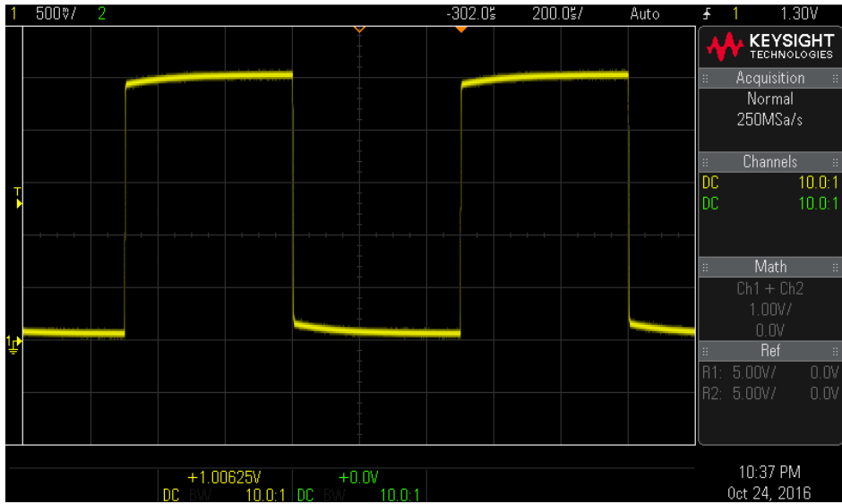Click the channel 1 ground reference marker
842x504 pixels.
click(14, 344)
